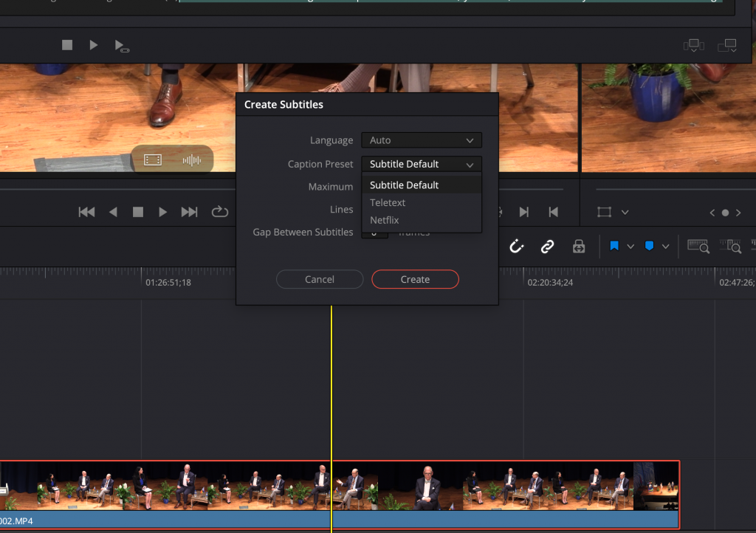Choose the Netflix caption preset
756x533 pixels.
click(385, 220)
